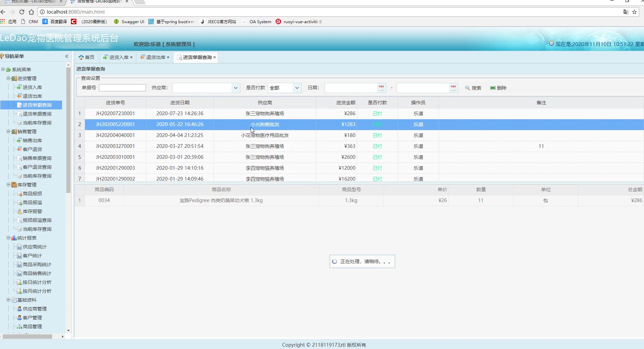Go to browser home icon
644x349 pixels.
tap(31, 12)
